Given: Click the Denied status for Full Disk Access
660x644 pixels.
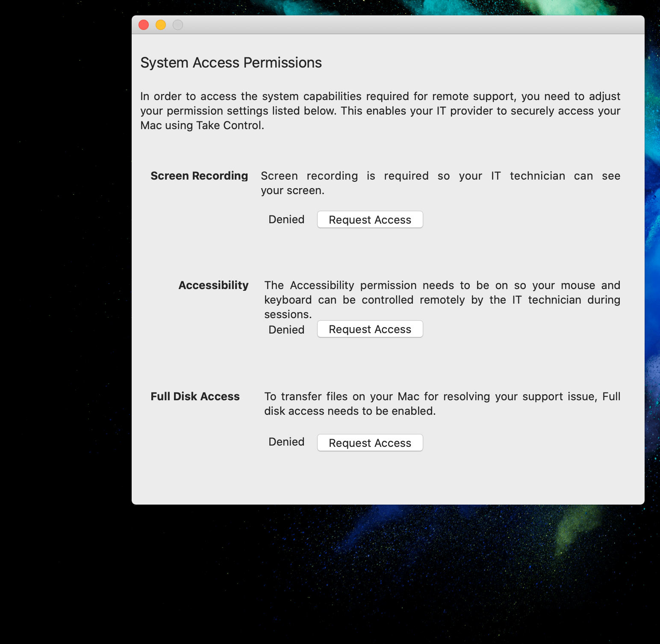Looking at the screenshot, I should [x=286, y=441].
